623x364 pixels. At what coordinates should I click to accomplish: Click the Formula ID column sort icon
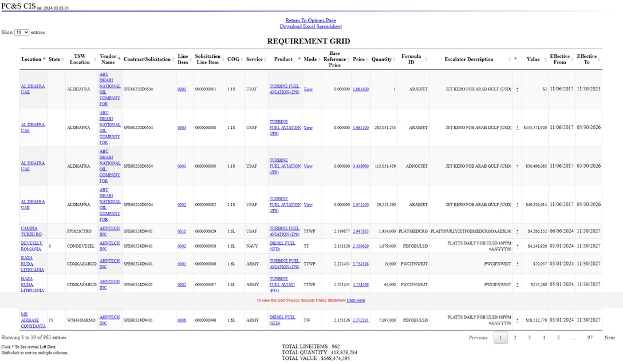[x=427, y=60]
